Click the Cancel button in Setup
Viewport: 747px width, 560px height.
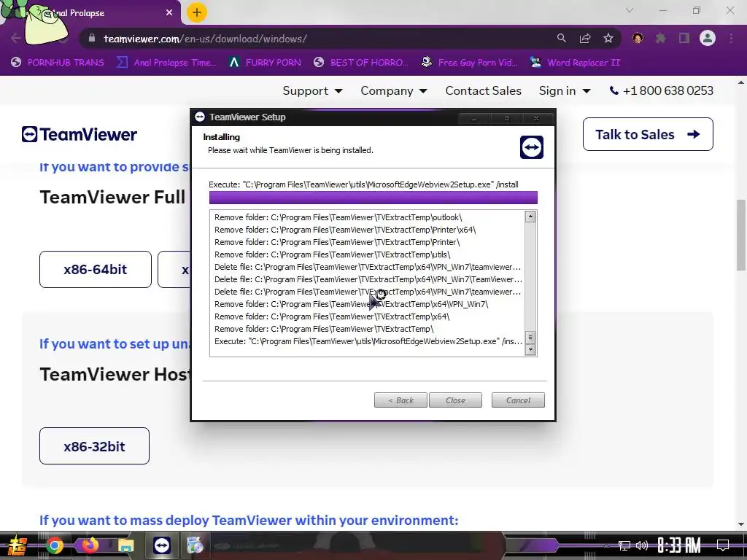[x=518, y=400]
